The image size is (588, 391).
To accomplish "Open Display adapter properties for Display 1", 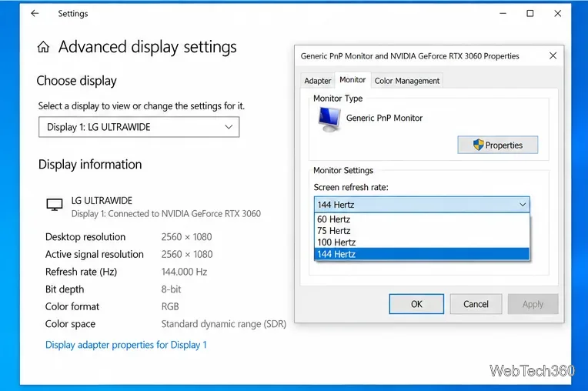I will pyautogui.click(x=126, y=345).
